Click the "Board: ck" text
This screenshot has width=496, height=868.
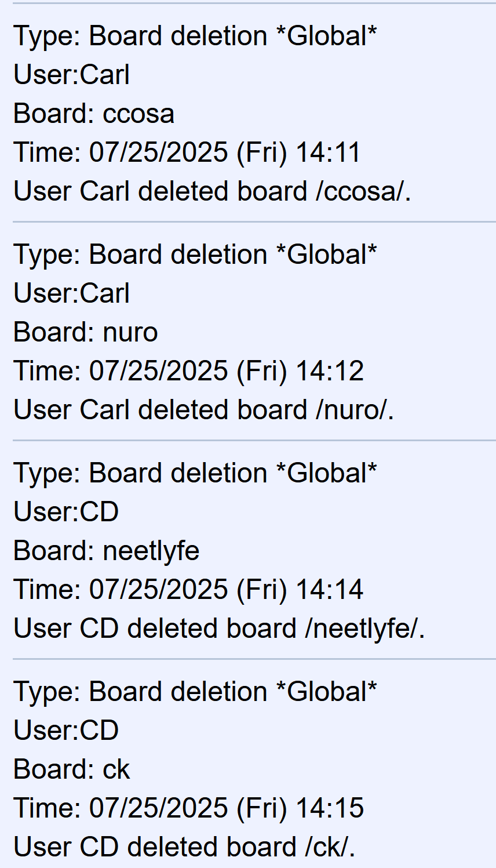pos(72,769)
